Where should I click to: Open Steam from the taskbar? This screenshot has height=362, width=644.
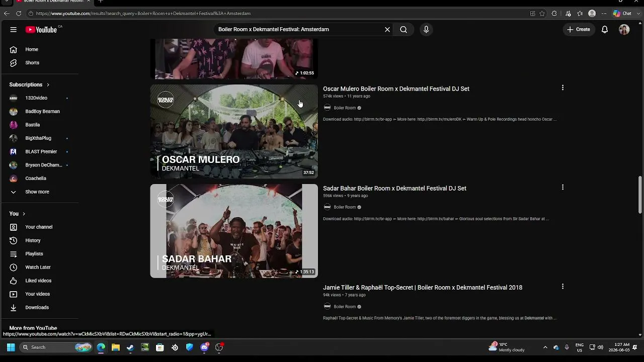(130, 347)
